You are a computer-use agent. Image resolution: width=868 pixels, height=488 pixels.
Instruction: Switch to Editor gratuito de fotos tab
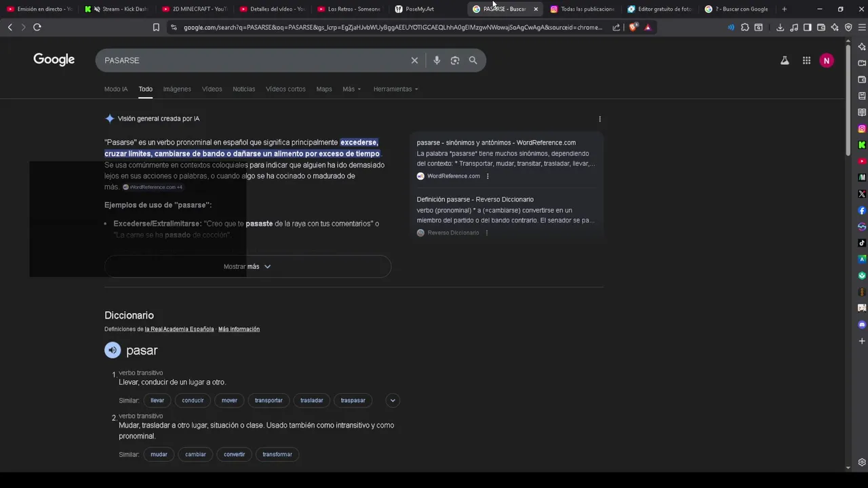(x=660, y=9)
